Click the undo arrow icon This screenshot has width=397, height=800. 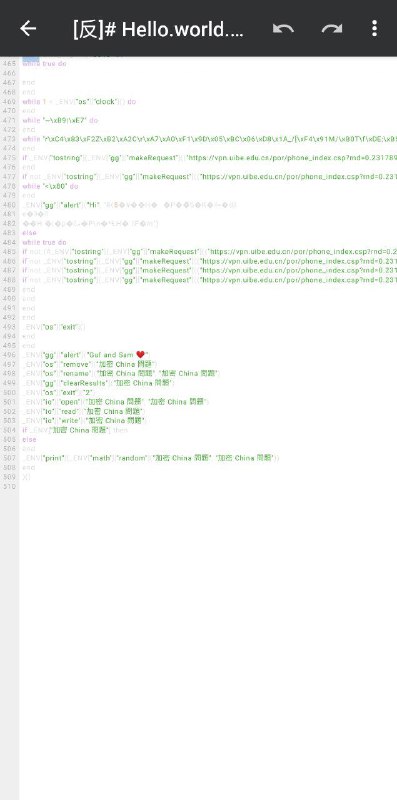283,29
